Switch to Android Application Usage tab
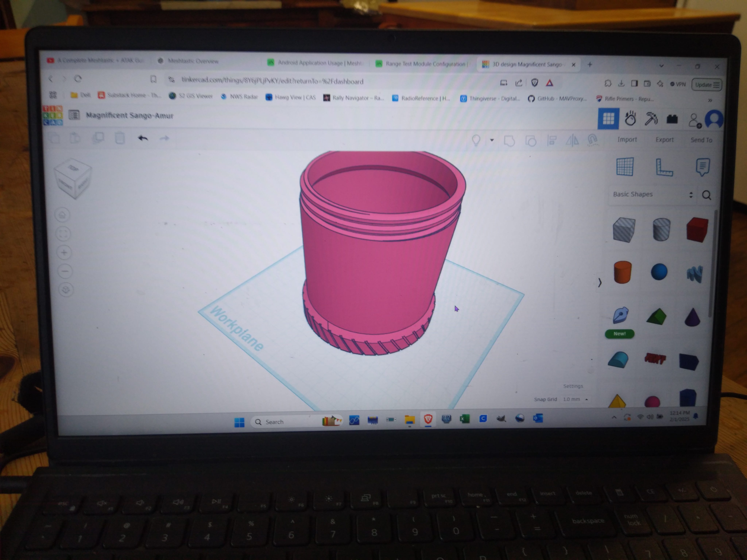 (315, 63)
